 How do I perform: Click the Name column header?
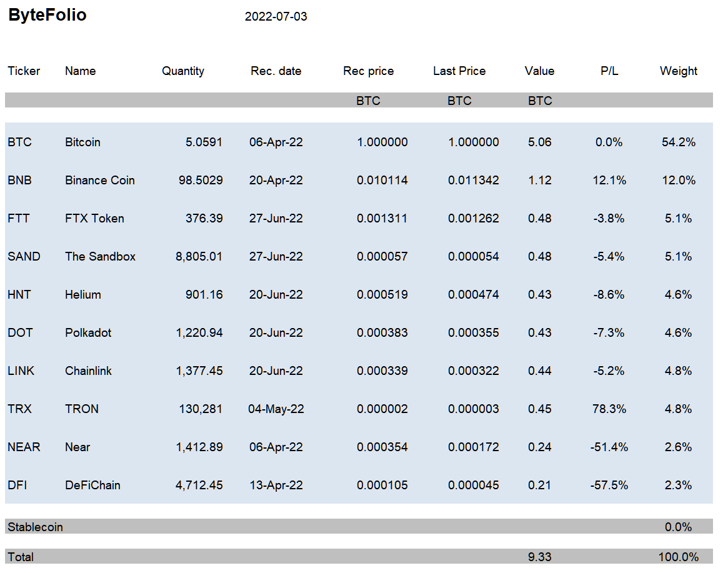click(81, 71)
